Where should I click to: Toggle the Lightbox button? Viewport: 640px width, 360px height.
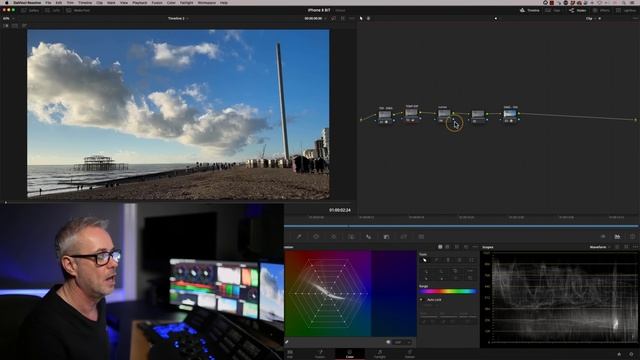click(x=627, y=10)
